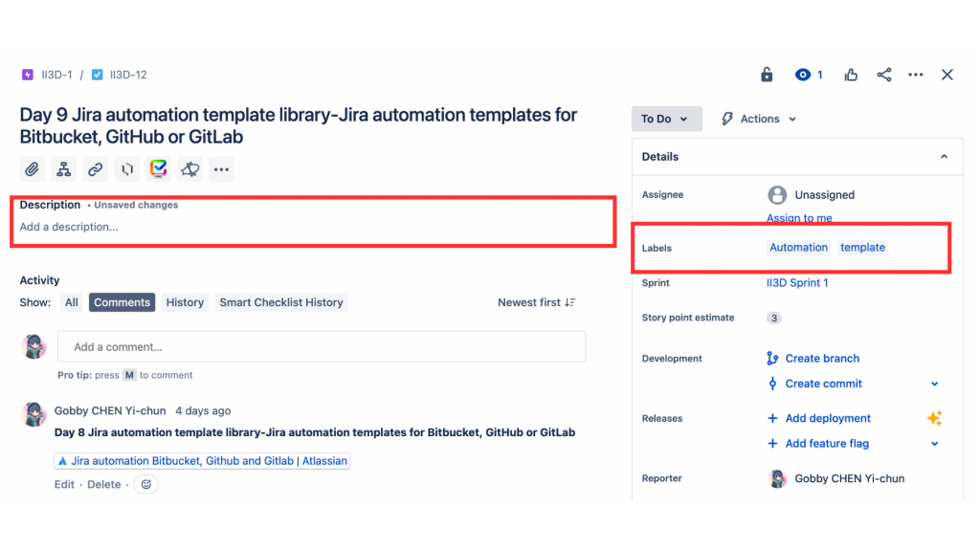Click Add deployment link
Viewport: 980px width, 551px height.
(x=828, y=419)
